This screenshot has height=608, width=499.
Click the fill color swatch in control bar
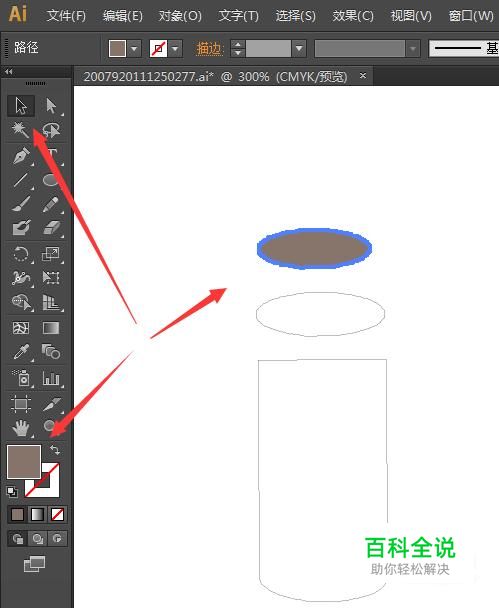click(117, 49)
